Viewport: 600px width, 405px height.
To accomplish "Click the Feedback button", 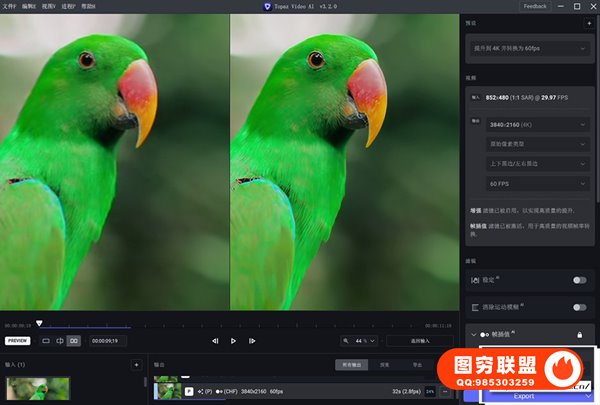I will click(535, 6).
